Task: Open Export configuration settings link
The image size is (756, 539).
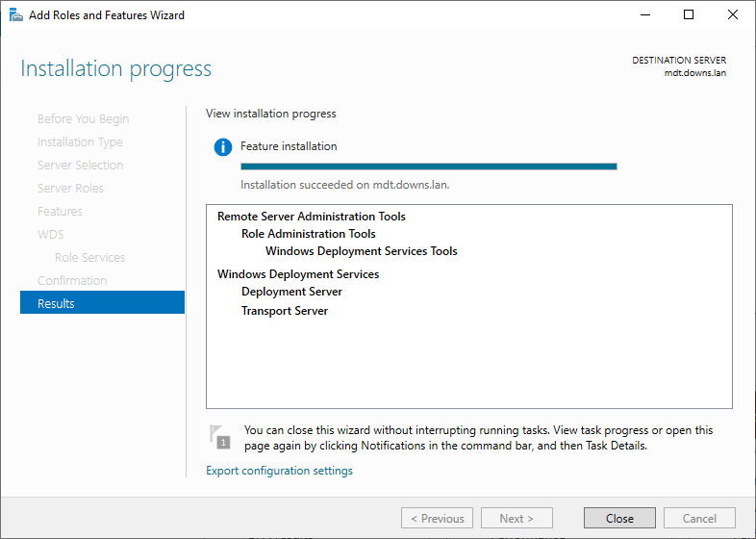Action: 279,471
